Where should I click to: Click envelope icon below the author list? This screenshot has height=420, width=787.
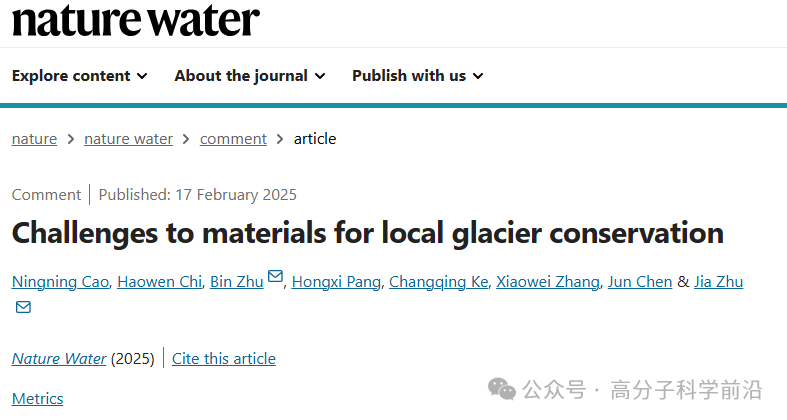(x=23, y=307)
